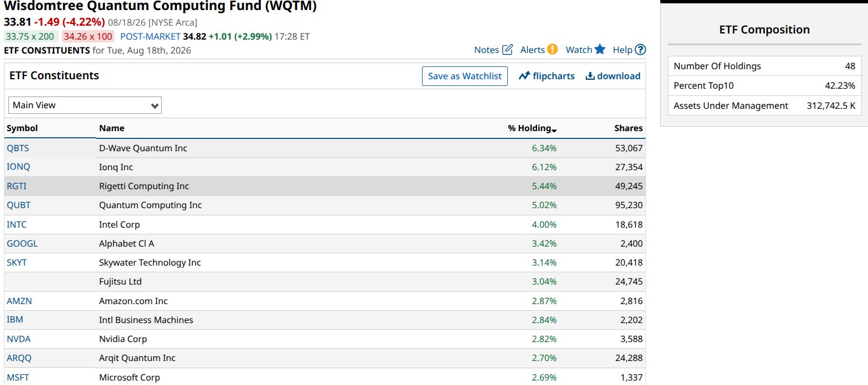Click the Intel Corp name cell
868x385 pixels.
[x=119, y=224]
